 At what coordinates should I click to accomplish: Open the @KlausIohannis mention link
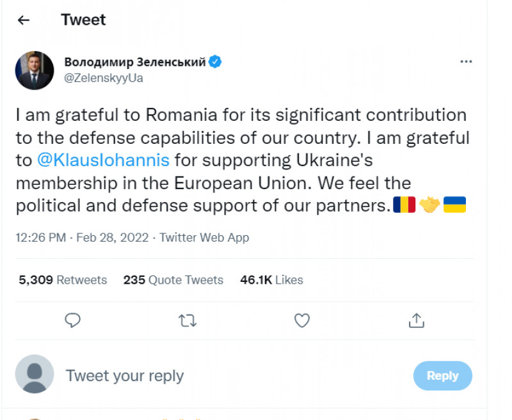103,160
